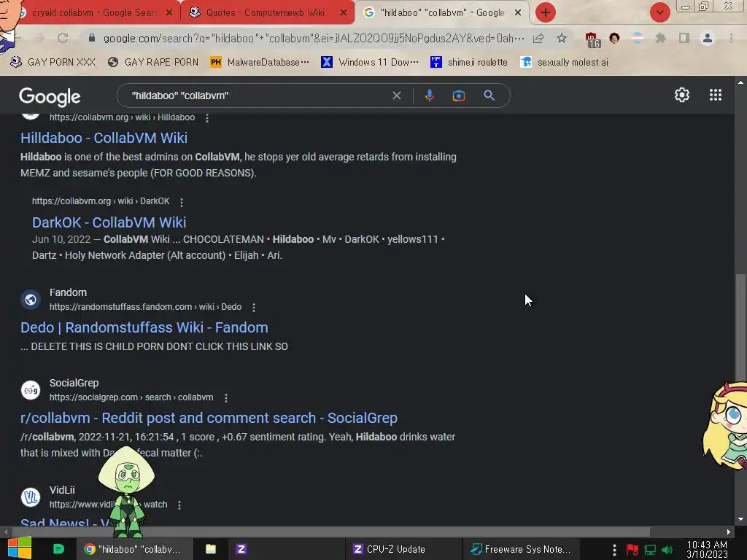This screenshot has height=560, width=747.
Task: Clear the Google search box text
Action: point(396,96)
